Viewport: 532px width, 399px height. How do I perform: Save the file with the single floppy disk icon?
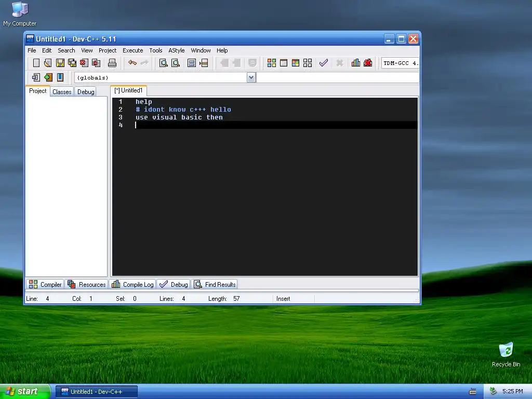point(60,63)
